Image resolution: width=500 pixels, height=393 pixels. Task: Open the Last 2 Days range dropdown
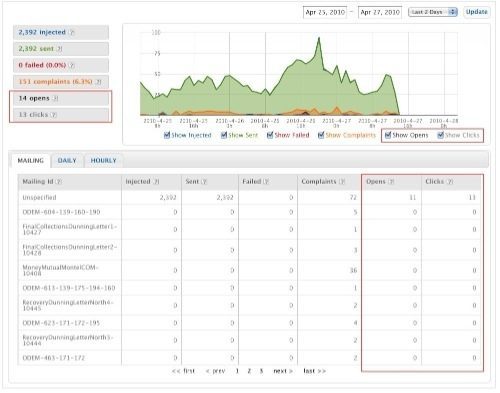[x=433, y=12]
